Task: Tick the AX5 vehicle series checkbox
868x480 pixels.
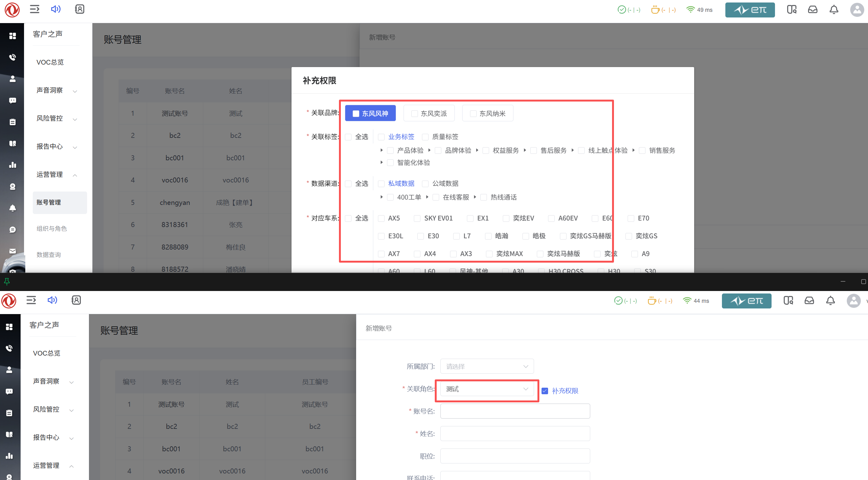Action: (381, 218)
